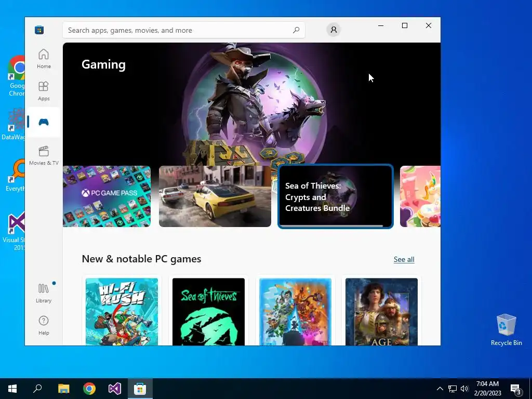Open the notification action center
Screen dimensions: 532x399
tap(516, 389)
